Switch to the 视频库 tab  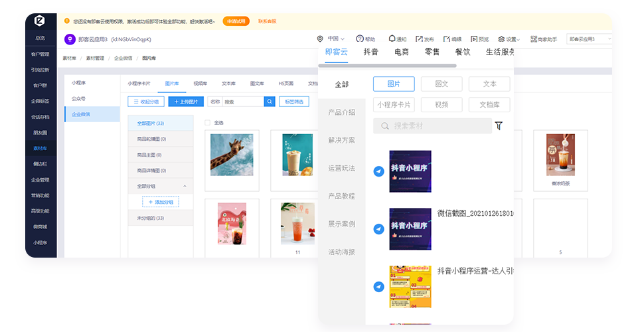(x=200, y=84)
